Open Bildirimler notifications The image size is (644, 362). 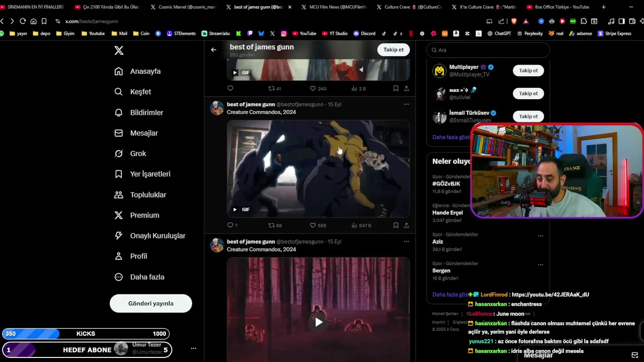point(138,113)
